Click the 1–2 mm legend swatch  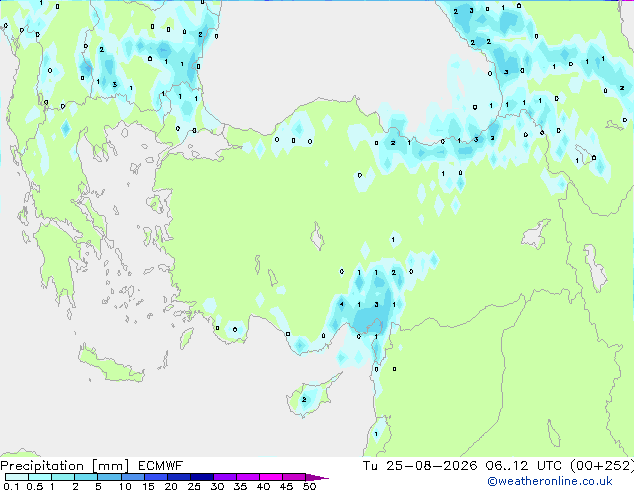pos(63,477)
